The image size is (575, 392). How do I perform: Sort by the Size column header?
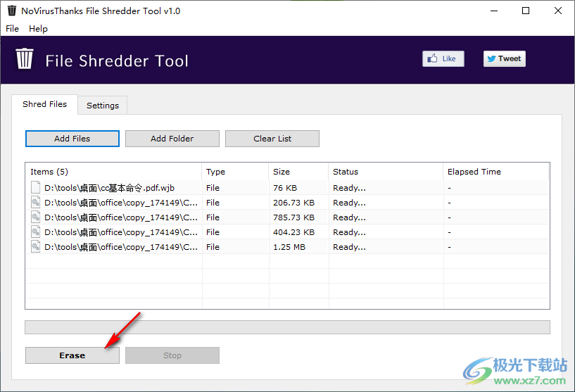(x=298, y=172)
